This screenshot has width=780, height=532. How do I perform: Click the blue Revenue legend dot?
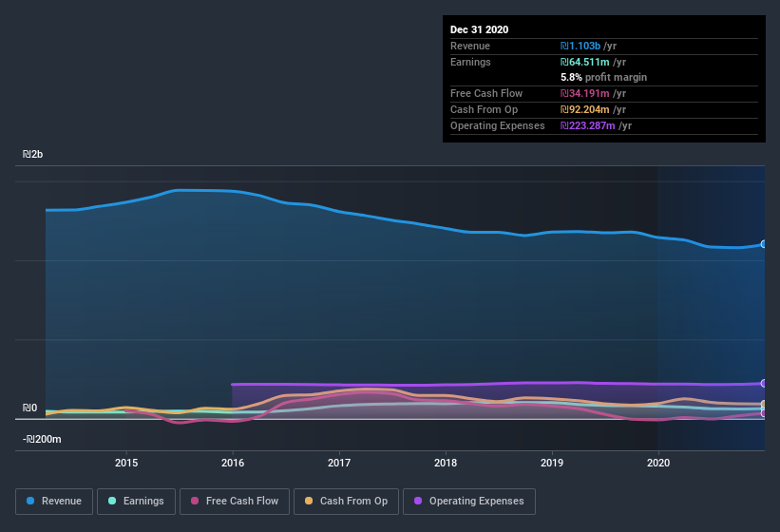point(31,501)
